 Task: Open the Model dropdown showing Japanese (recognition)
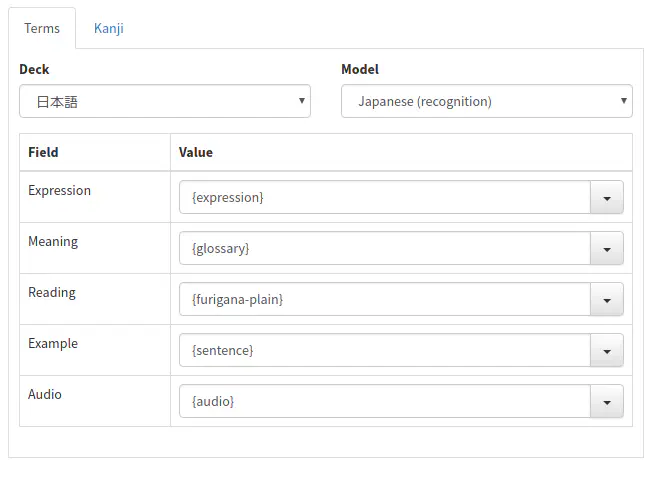point(486,101)
